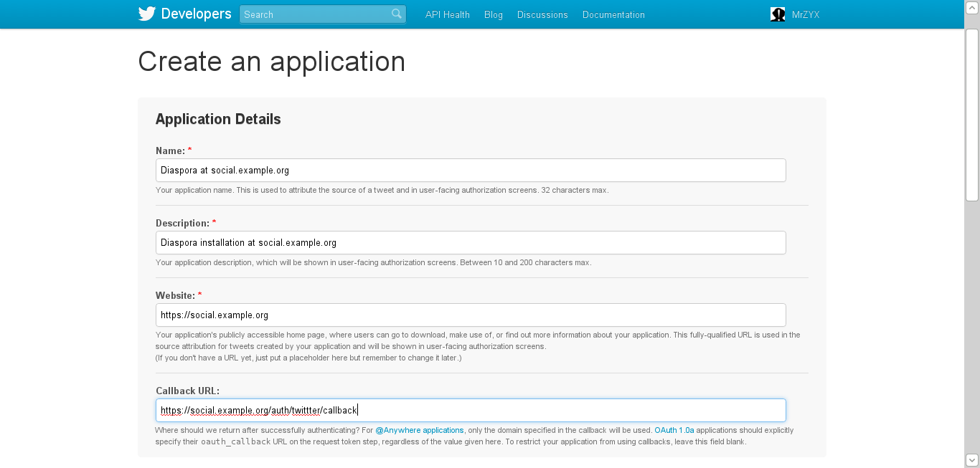Open the Documentation menu item
The image size is (980, 468).
tap(613, 14)
